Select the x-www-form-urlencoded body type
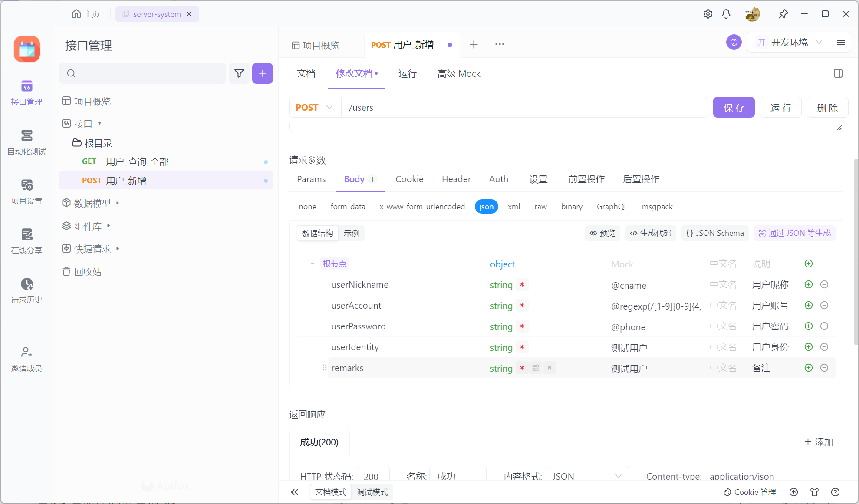The image size is (859, 504). tap(422, 207)
